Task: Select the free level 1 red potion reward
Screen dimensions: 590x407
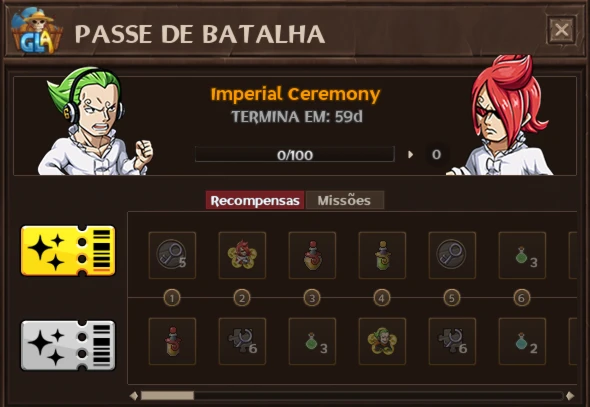Action: point(172,341)
